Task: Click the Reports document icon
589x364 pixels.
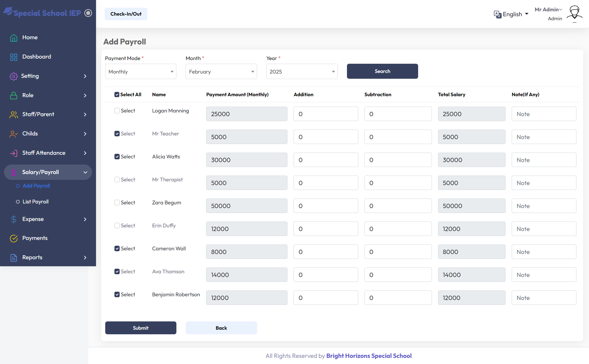Action: point(13,257)
